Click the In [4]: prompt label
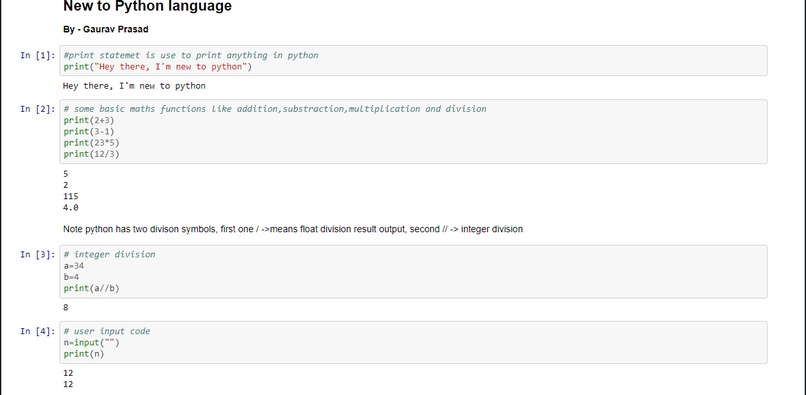The height and width of the screenshot is (395, 806). (x=38, y=331)
